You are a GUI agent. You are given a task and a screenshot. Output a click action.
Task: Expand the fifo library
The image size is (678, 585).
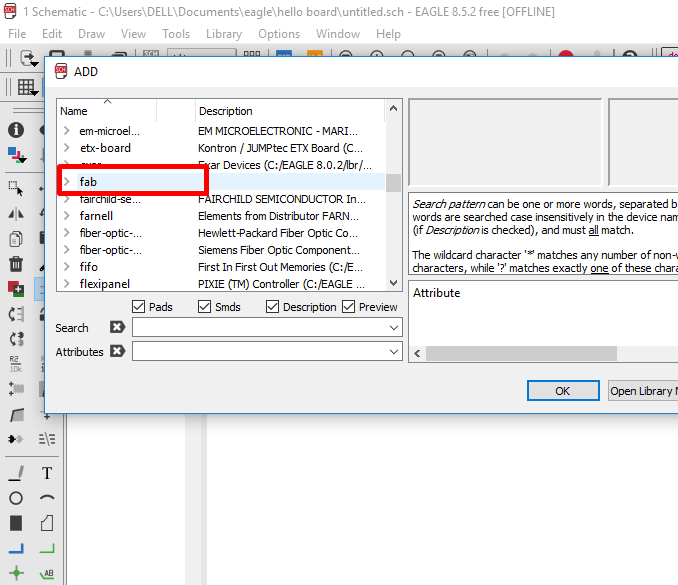pyautogui.click(x=67, y=266)
